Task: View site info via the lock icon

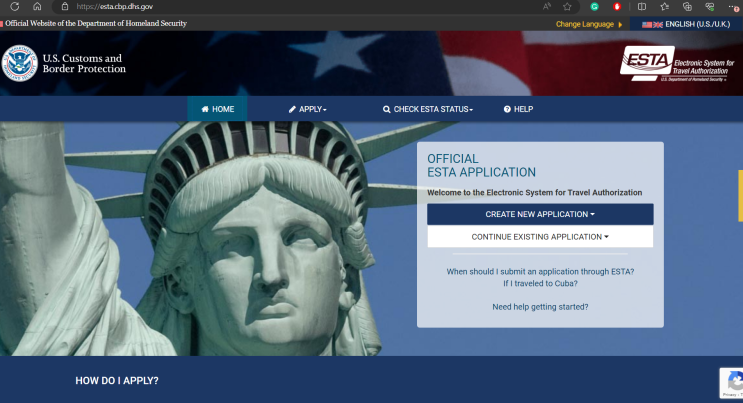Action: click(x=65, y=7)
